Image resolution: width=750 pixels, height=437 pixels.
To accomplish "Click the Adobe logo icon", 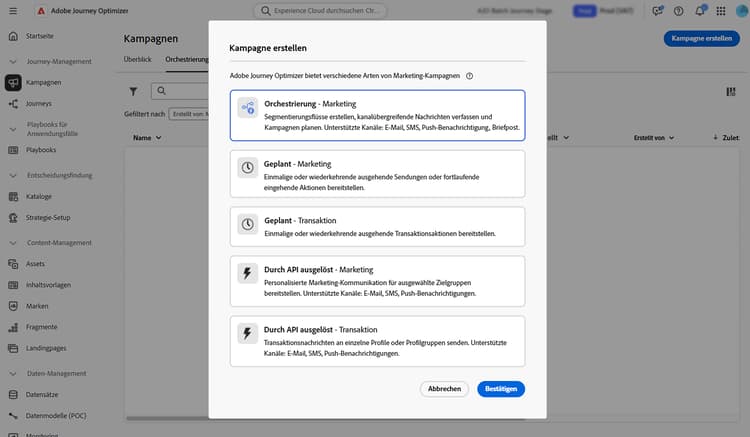I will [x=41, y=11].
